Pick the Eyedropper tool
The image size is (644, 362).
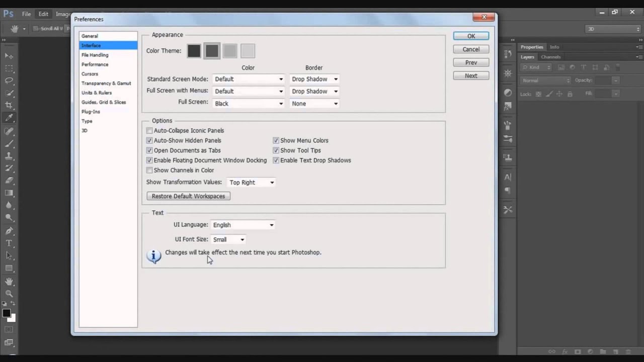tap(9, 118)
